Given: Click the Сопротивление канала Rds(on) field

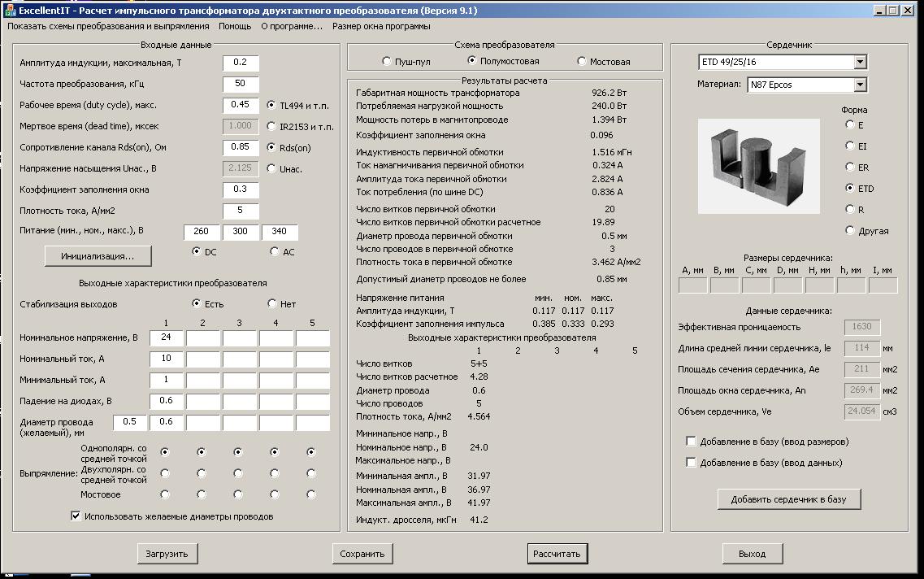Looking at the screenshot, I should [241, 147].
